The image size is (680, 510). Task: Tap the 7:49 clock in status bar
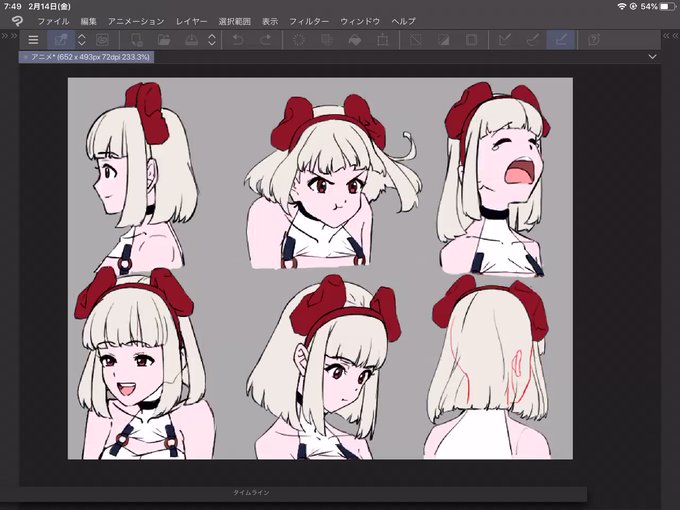(x=13, y=7)
